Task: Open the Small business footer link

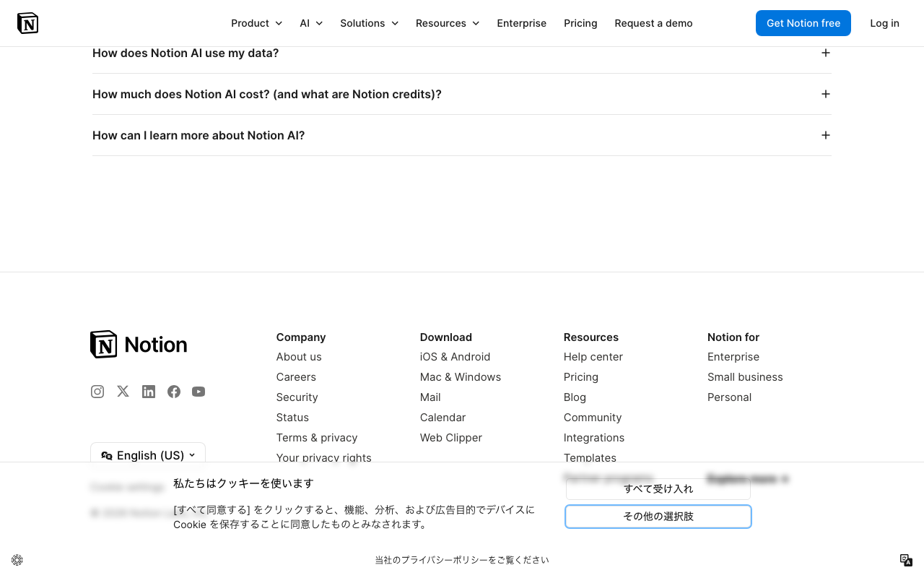Action: coord(745,377)
